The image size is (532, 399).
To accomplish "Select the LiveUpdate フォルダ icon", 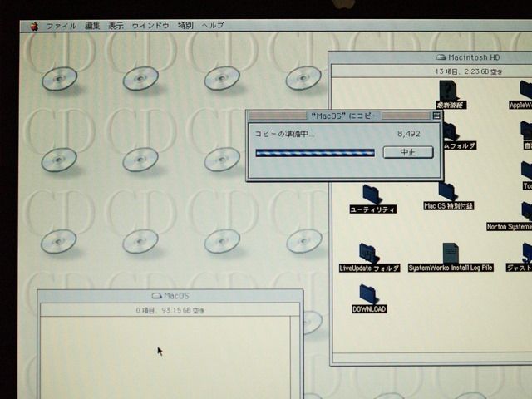I will coord(369,253).
